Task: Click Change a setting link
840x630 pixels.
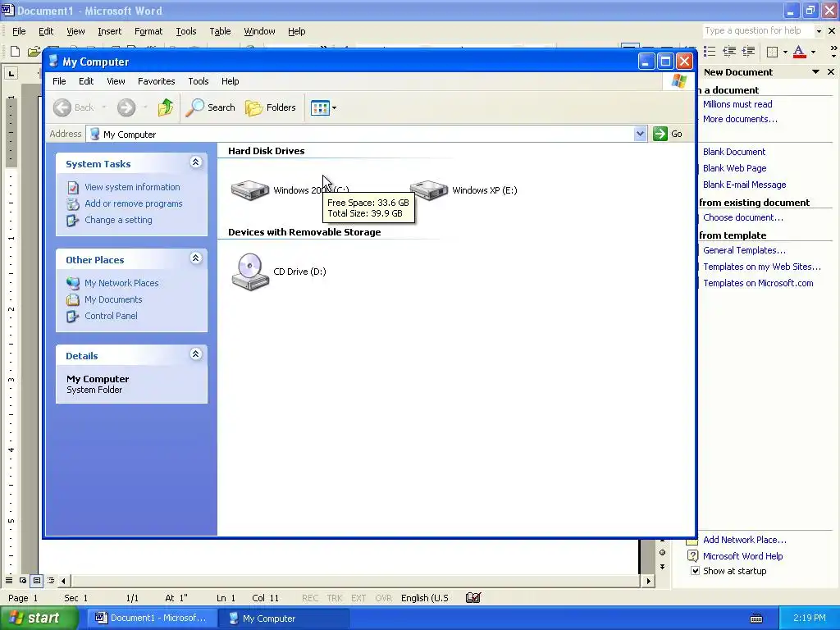Action: 118,220
